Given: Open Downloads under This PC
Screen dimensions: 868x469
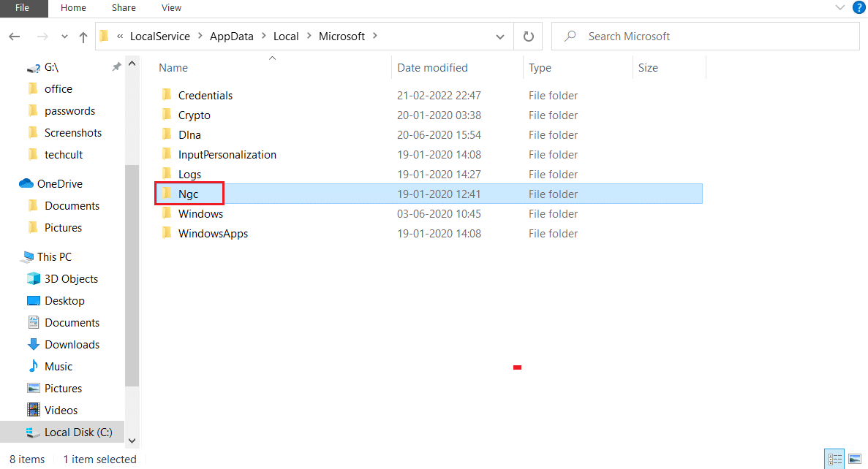Looking at the screenshot, I should (x=72, y=345).
